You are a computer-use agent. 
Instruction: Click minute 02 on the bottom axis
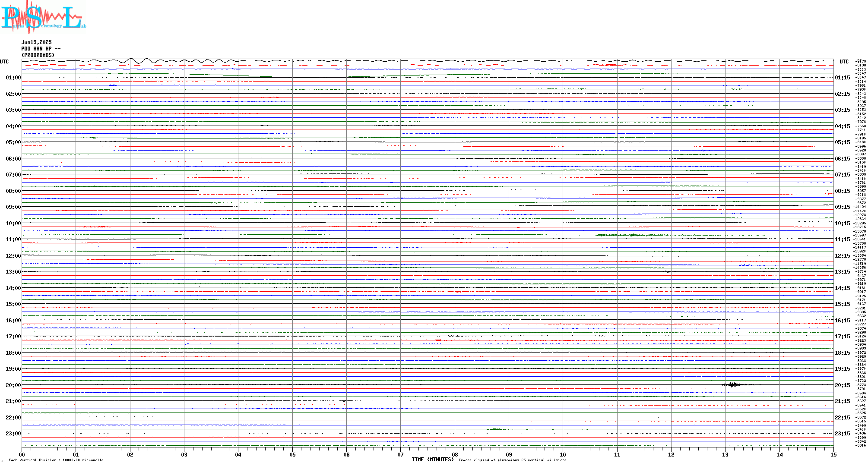[x=130, y=454]
